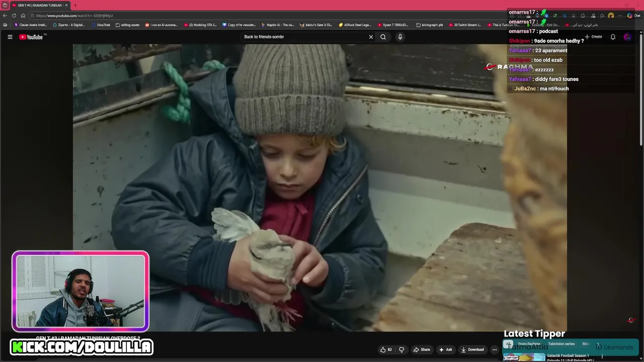Screen dimensions: 644x362
Task: Open the 'Clavier Arabe Intell...' bookmark
Action: click(x=31, y=25)
